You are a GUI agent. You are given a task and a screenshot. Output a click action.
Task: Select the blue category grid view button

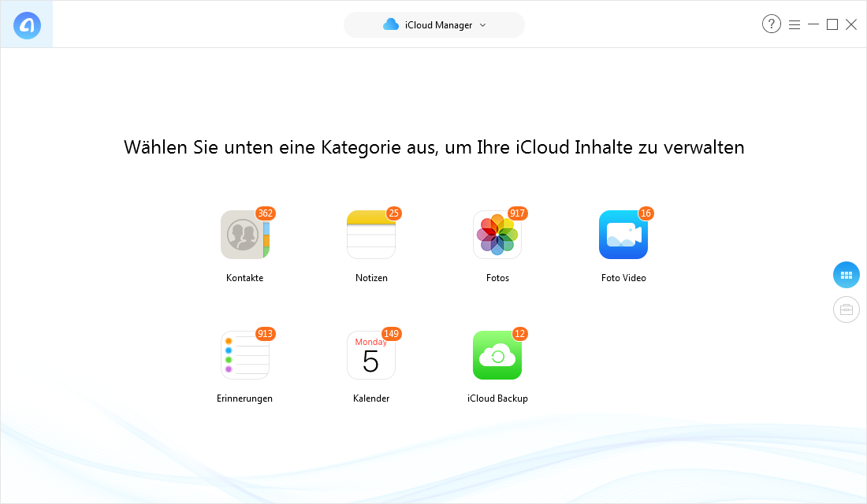point(846,275)
